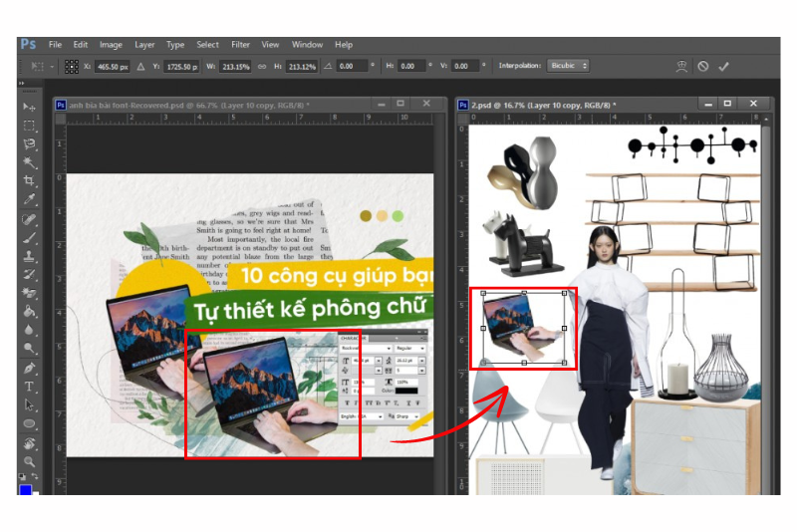The image size is (797, 532).
Task: Select the Magic Wand tool
Action: 29,162
